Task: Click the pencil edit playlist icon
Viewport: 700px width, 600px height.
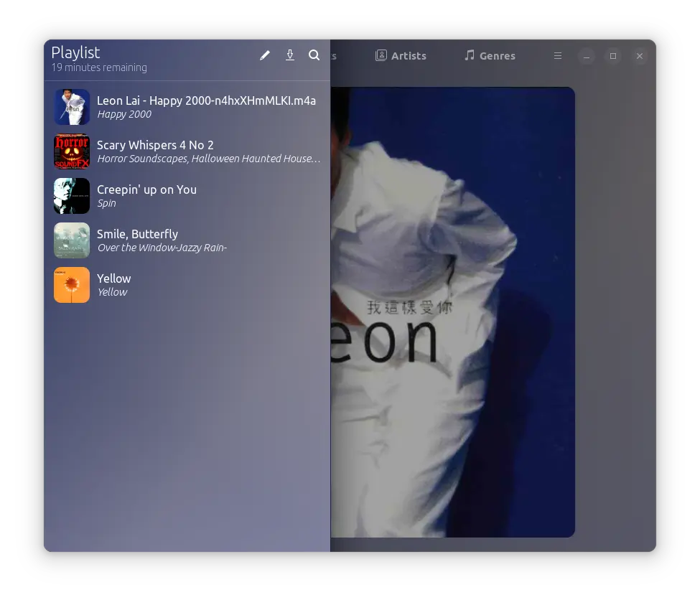Action: tap(265, 55)
